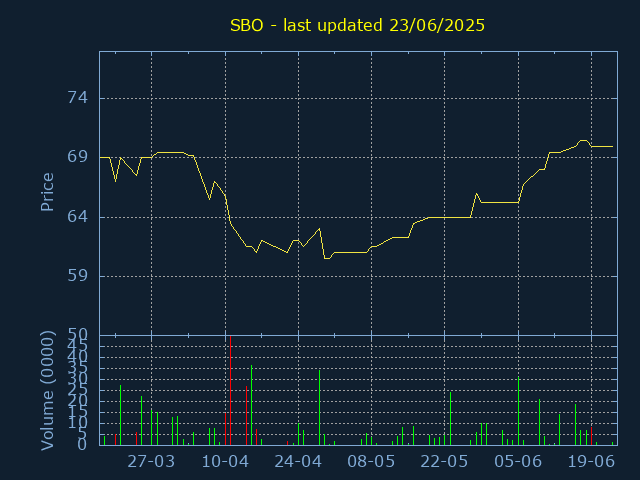
Task: Click the price level 74 label
Action: 77,98
